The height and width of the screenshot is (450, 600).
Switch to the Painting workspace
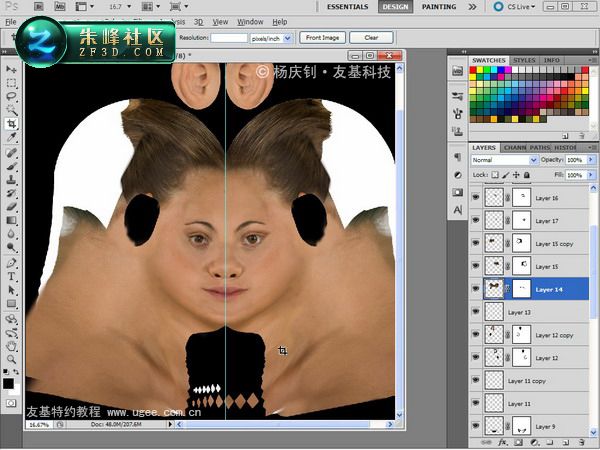click(x=439, y=7)
